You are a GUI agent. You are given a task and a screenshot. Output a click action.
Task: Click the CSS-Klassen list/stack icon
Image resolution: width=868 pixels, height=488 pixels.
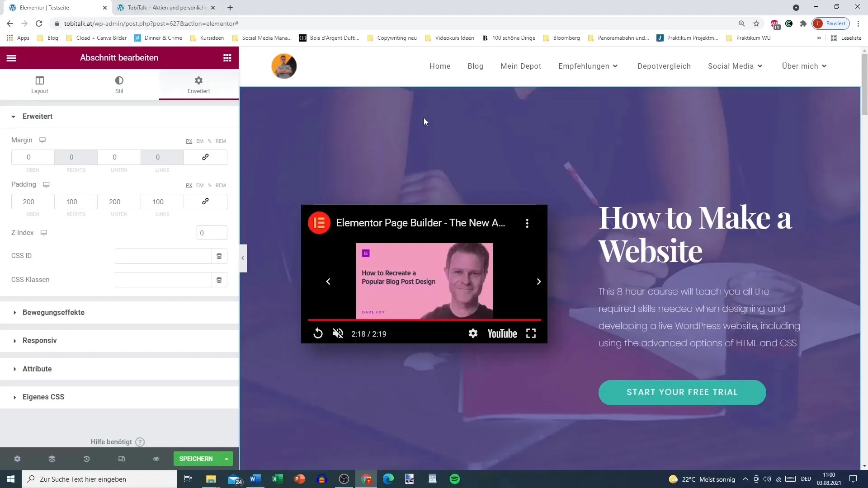click(220, 280)
